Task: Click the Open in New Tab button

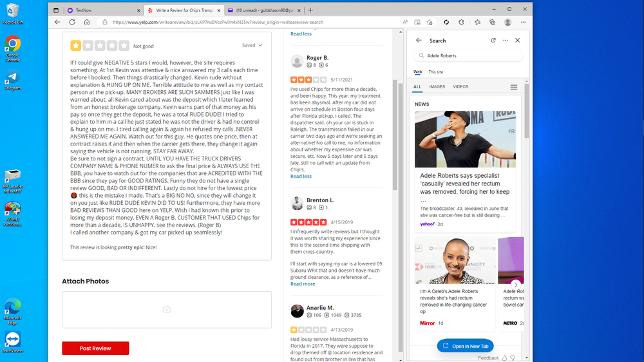Action: click(x=466, y=346)
